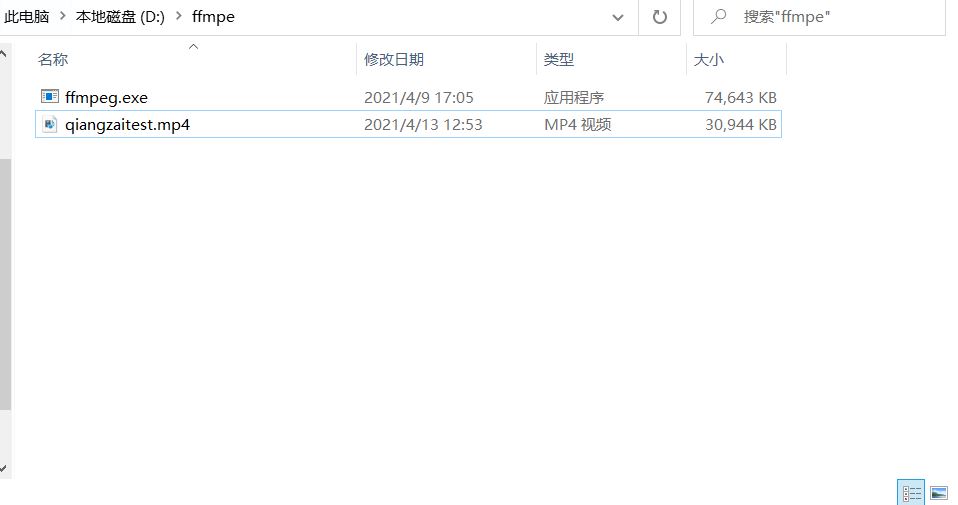Screen dimensions: 958x505
Task: Click the search magnifier icon
Action: [x=717, y=17]
